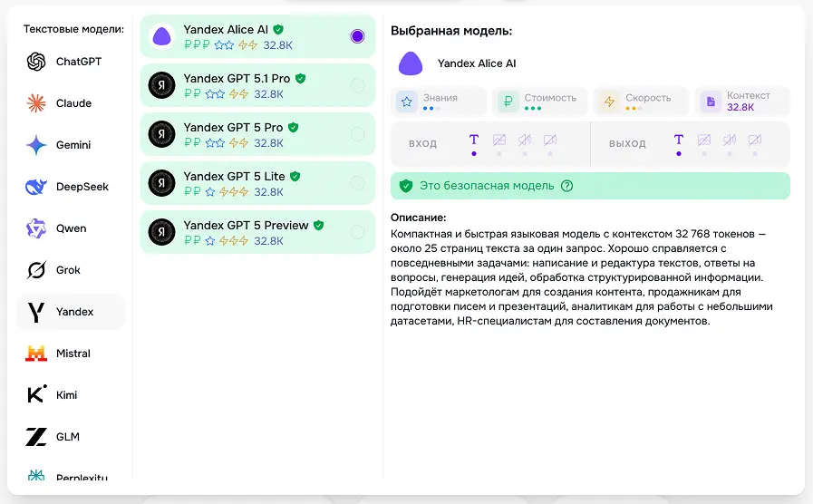Click the large Alice icon in selected model

click(411, 63)
